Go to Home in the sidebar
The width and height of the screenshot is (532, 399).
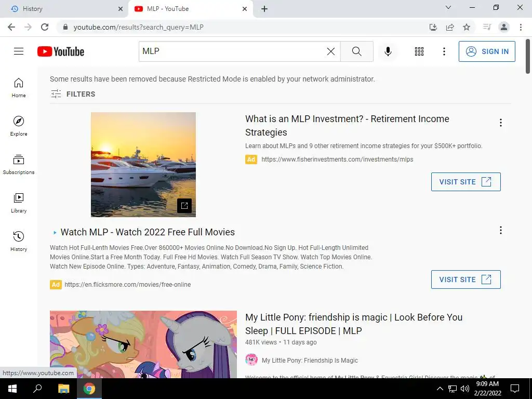pos(19,88)
